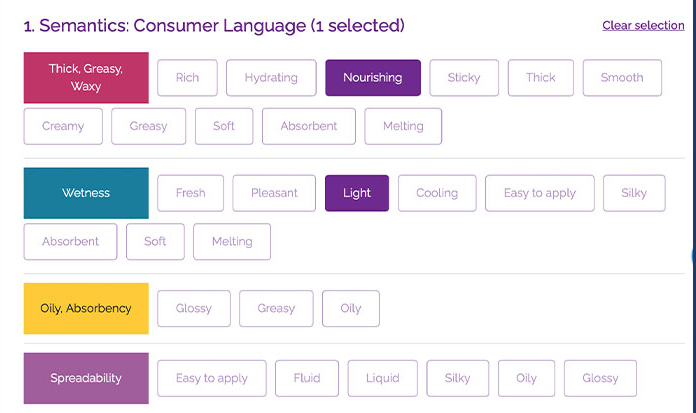Select the Cooling descriptor

point(437,193)
